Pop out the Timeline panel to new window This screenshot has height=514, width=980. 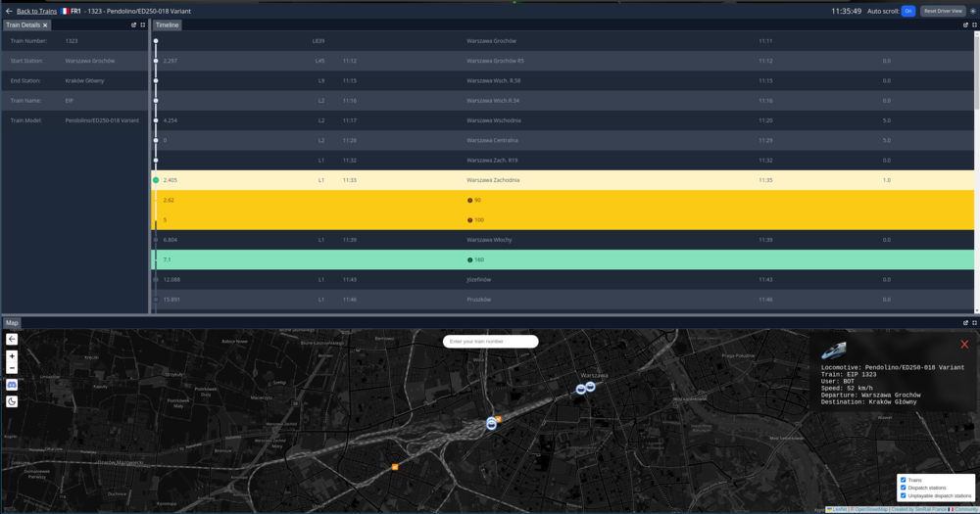(965, 24)
